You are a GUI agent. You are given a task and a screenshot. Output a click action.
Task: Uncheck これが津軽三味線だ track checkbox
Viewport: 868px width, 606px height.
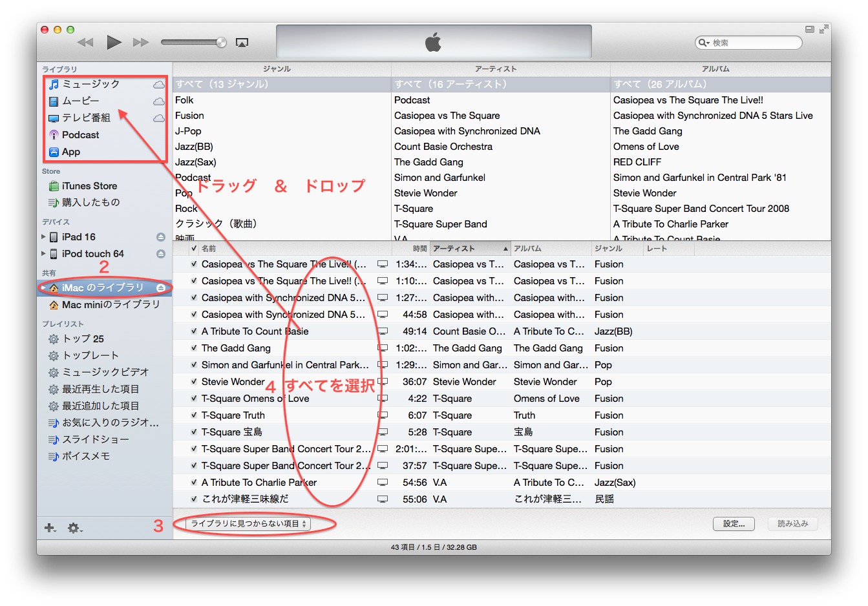(194, 499)
